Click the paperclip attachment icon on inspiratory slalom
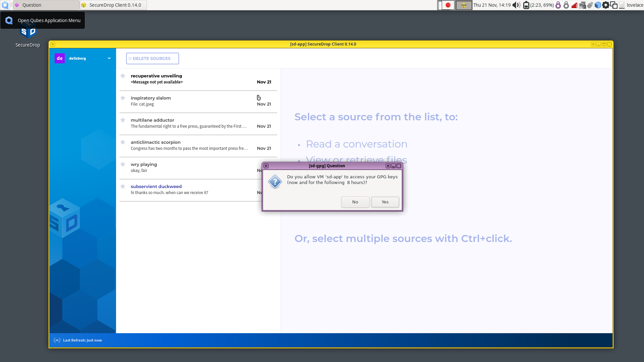This screenshot has height=362, width=644. 259,98
